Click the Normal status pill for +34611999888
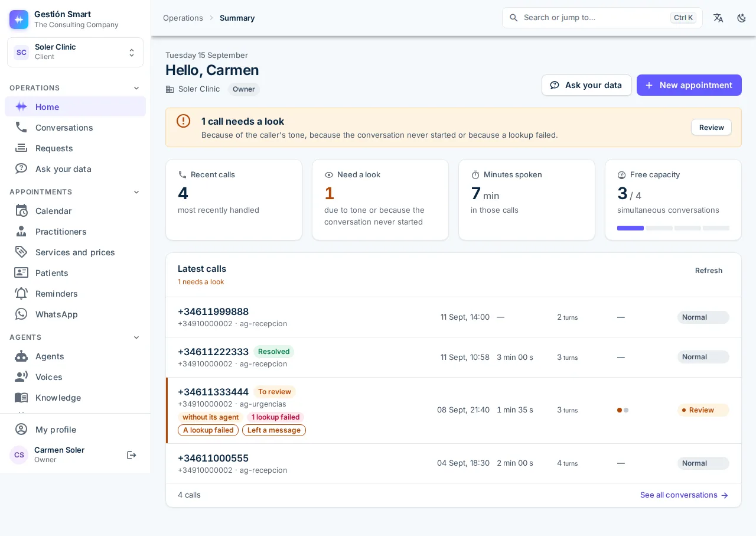 pyautogui.click(x=703, y=317)
